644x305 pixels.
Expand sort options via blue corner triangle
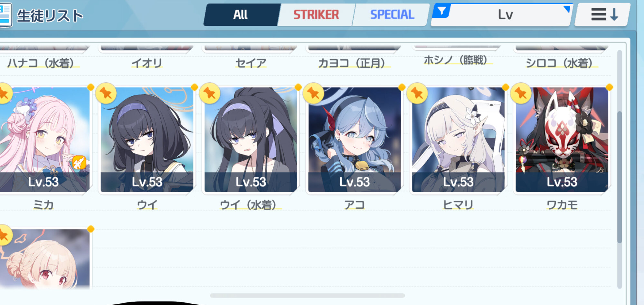[567, 9]
